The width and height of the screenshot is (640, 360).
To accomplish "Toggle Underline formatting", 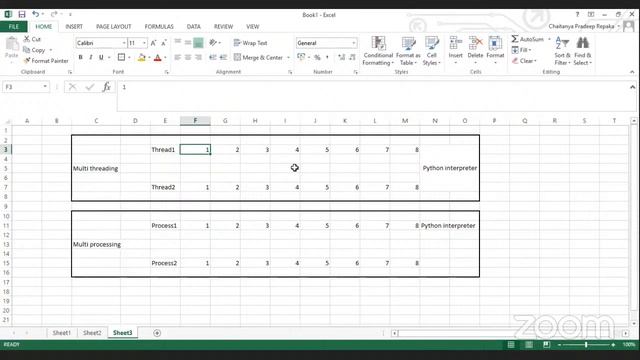I will [101, 58].
